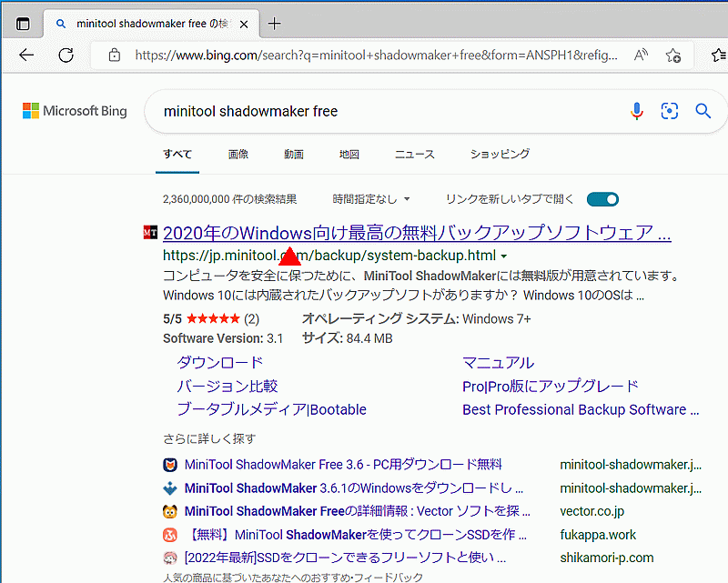728x583 pixels.
Task: Open the 【無料】クローンSSD result link
Action: [x=356, y=535]
